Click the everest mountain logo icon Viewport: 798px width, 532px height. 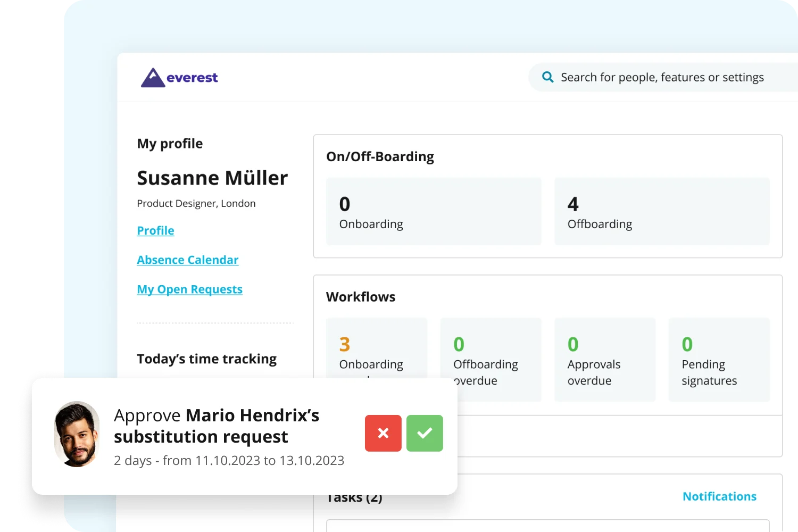tap(153, 78)
